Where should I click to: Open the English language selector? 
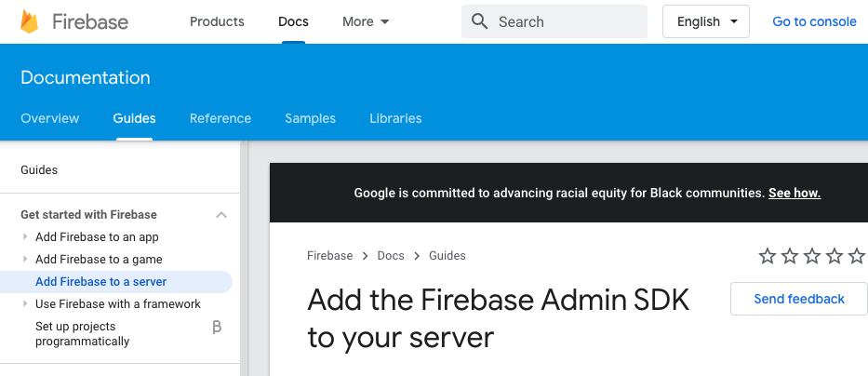pyautogui.click(x=706, y=21)
